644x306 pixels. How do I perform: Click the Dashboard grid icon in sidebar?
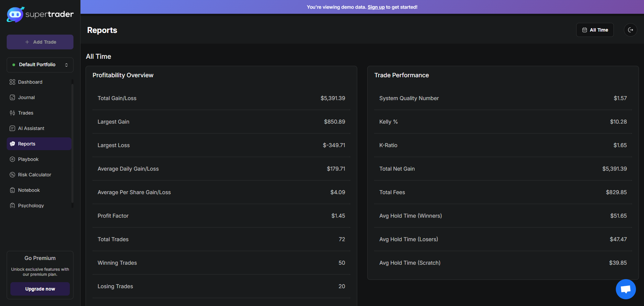pos(12,82)
